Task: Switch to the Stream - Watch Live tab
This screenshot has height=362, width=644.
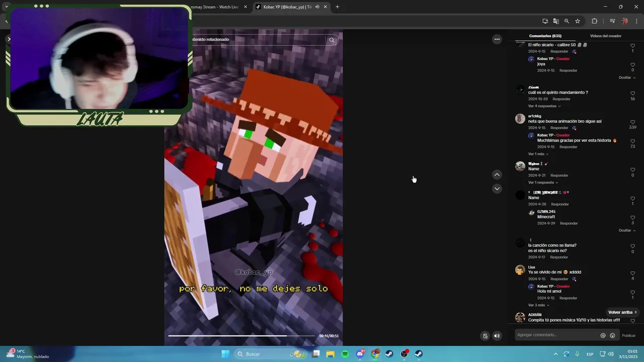Action: click(215, 7)
